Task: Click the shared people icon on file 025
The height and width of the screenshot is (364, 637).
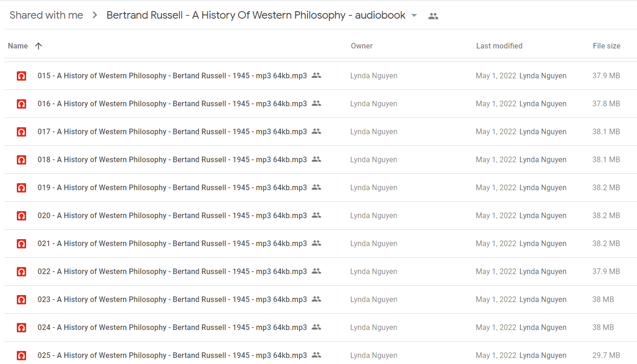Action: [x=316, y=355]
